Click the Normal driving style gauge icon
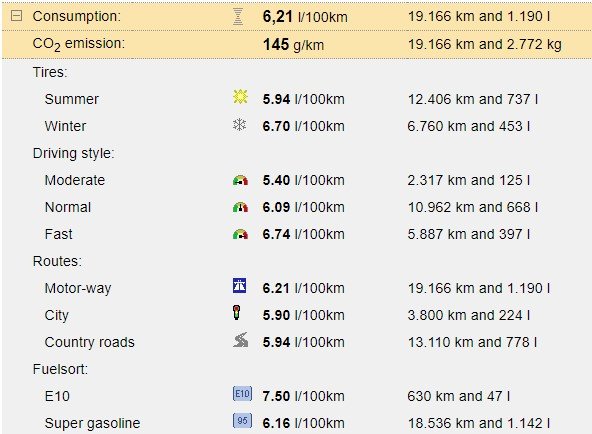The image size is (592, 434). click(240, 207)
